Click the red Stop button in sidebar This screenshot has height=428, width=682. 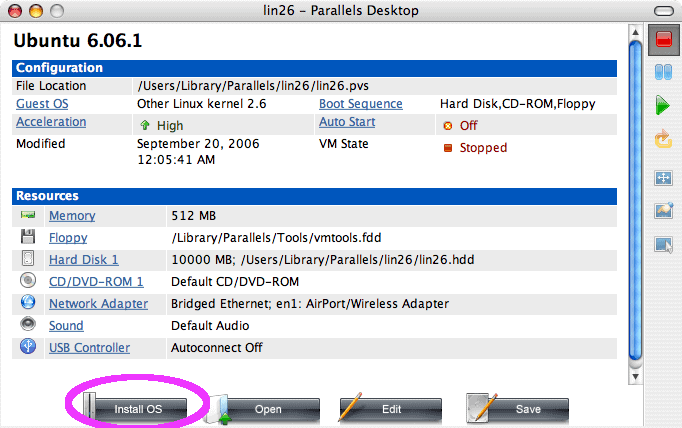[x=662, y=40]
